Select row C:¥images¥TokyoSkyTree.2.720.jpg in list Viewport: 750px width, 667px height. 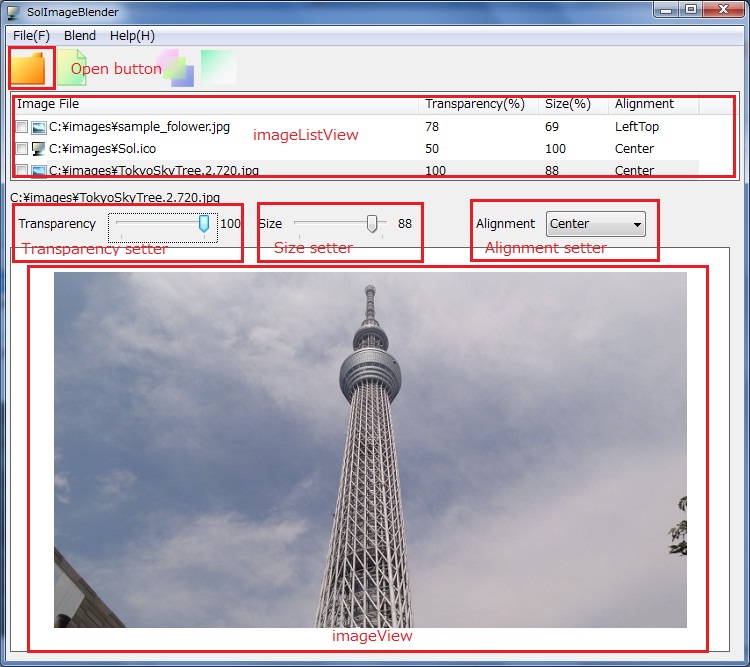pyautogui.click(x=355, y=169)
